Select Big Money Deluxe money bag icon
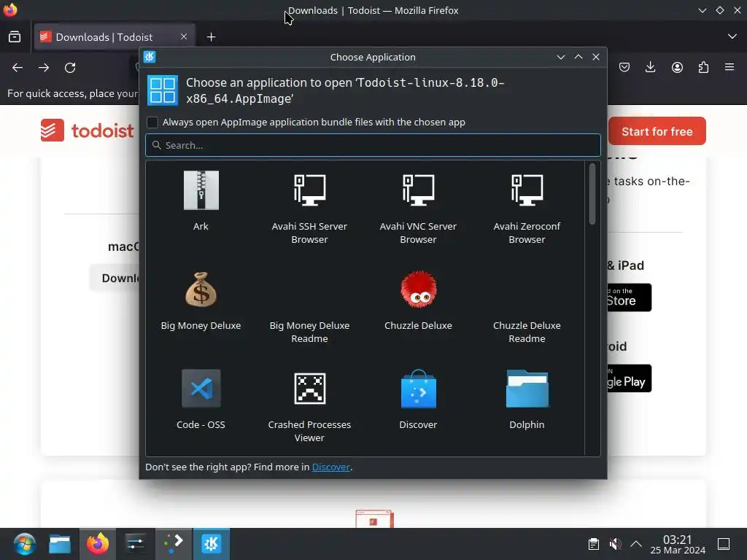Viewport: 747px width, 560px height. coord(201,289)
